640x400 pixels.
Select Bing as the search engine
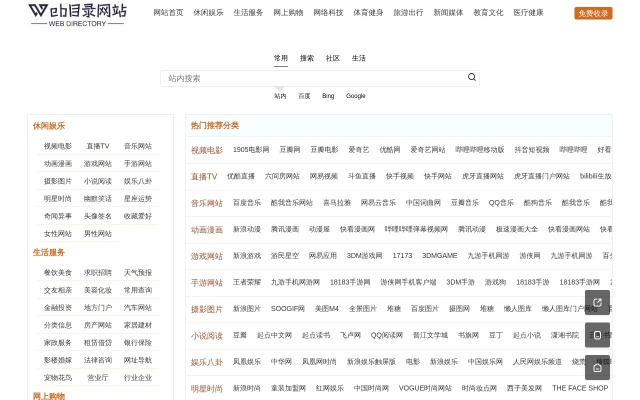(x=328, y=96)
